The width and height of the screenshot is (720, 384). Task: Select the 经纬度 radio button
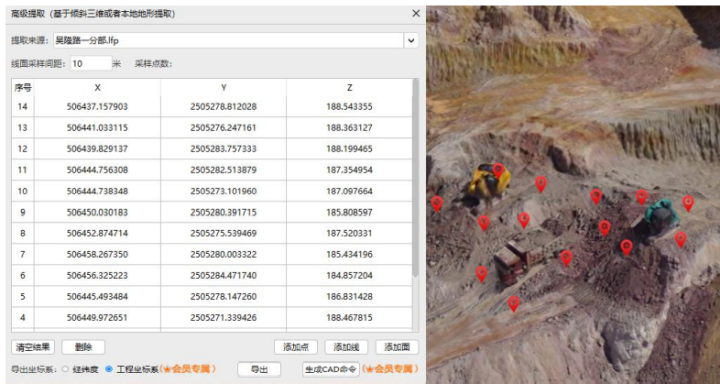[x=65, y=369]
